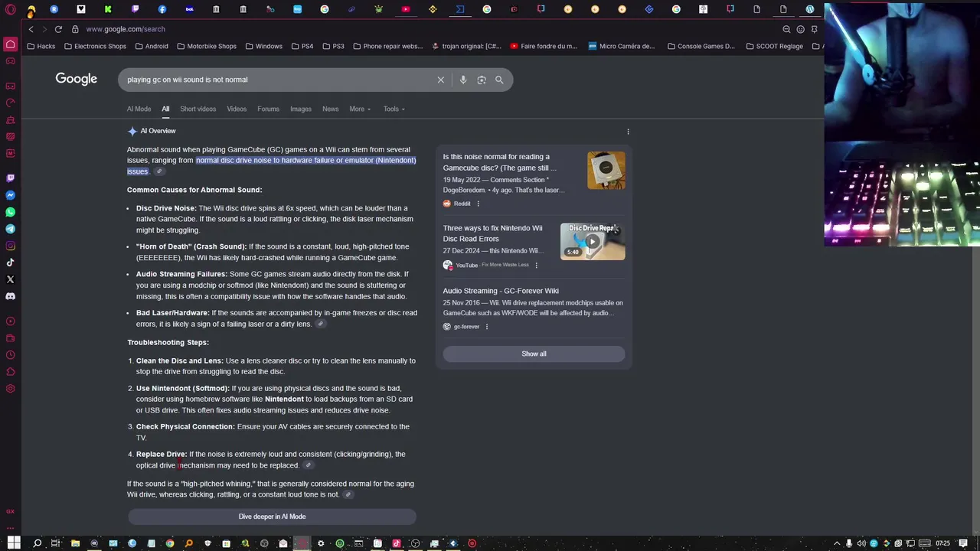Open the browser tab with WordPress favicon
Screen dimensions: 980x551
pos(809,9)
